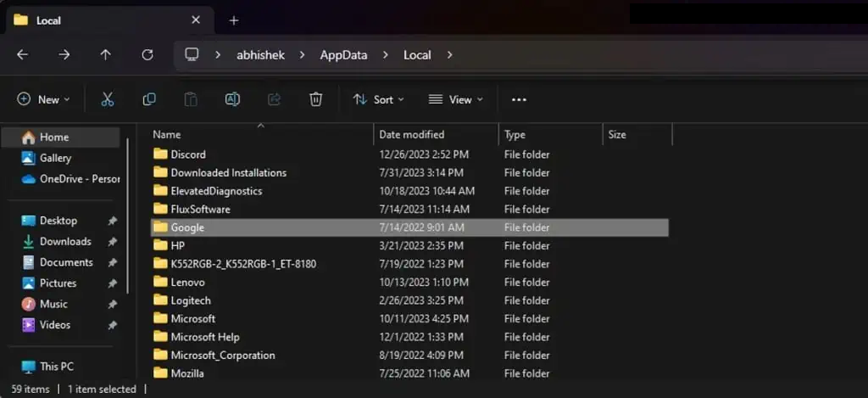Click the Logitech folder icon

160,300
